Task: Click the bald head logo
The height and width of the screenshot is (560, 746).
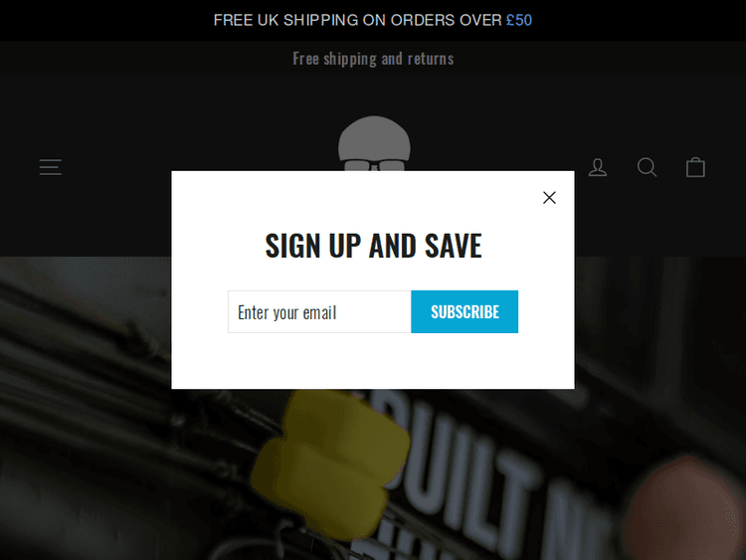Action: tap(374, 143)
